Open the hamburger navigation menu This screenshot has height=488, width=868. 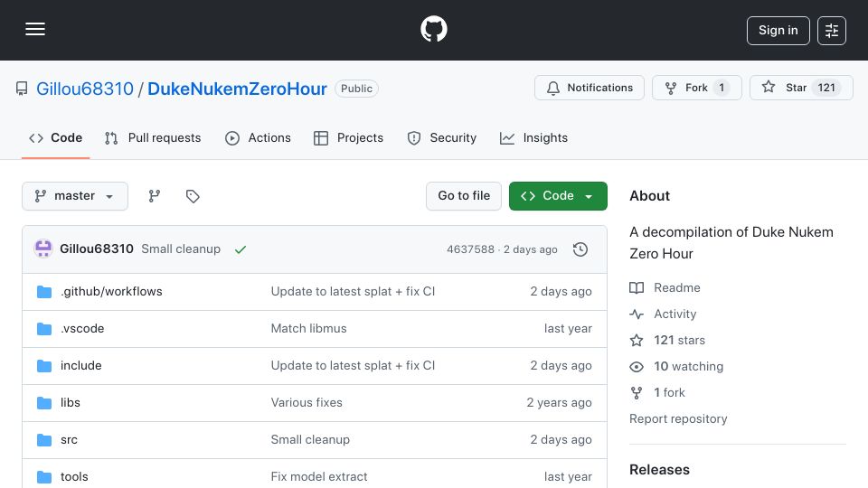tap(35, 29)
